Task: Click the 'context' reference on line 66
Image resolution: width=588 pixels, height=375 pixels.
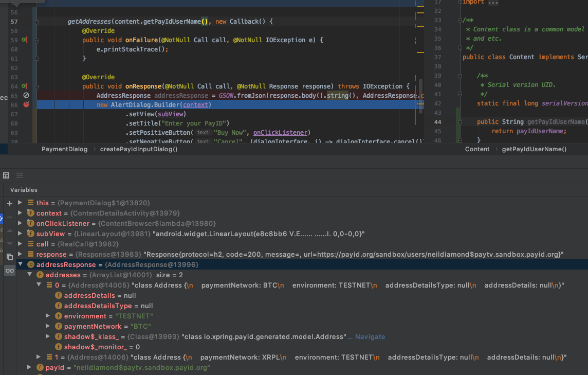Action: pyautogui.click(x=195, y=105)
